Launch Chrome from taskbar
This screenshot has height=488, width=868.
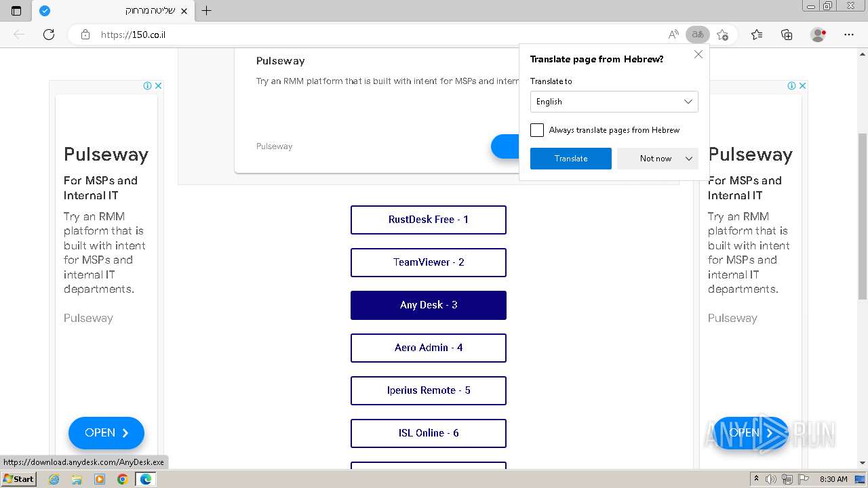click(x=123, y=479)
